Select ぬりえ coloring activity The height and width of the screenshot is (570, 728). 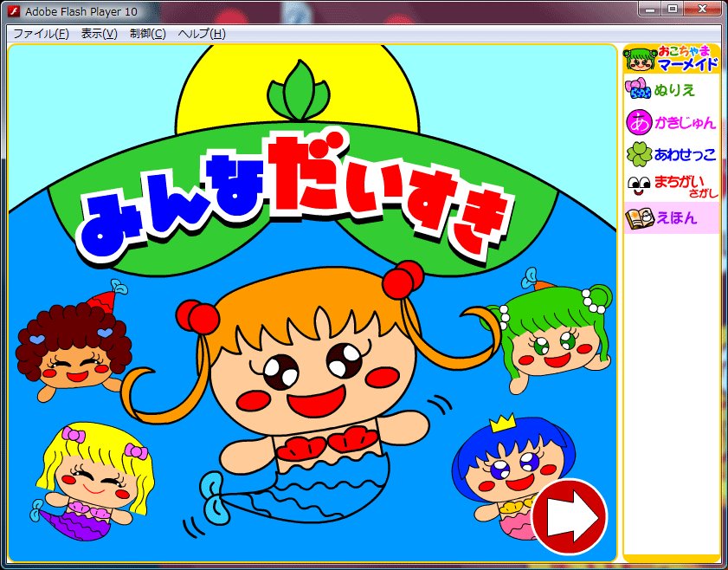(672, 89)
